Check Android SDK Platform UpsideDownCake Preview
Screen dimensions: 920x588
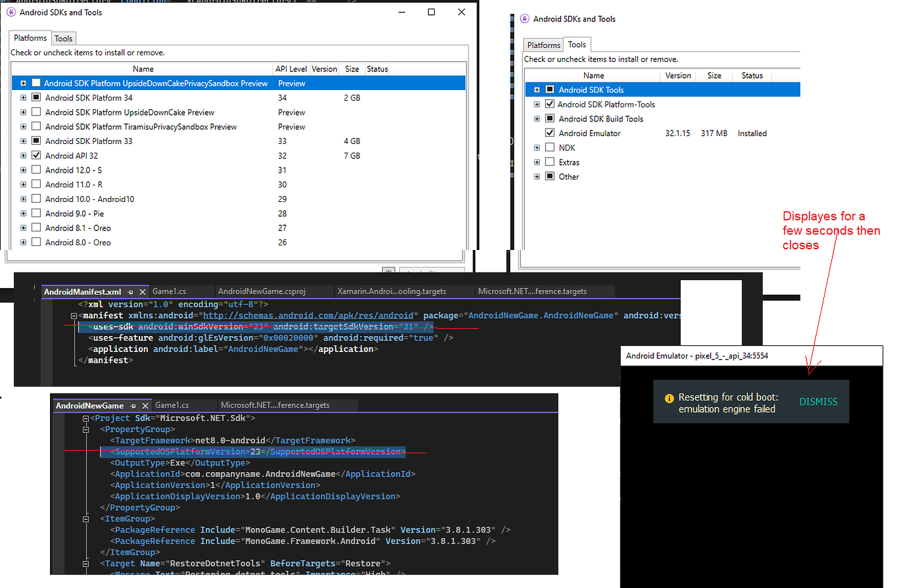(x=36, y=112)
